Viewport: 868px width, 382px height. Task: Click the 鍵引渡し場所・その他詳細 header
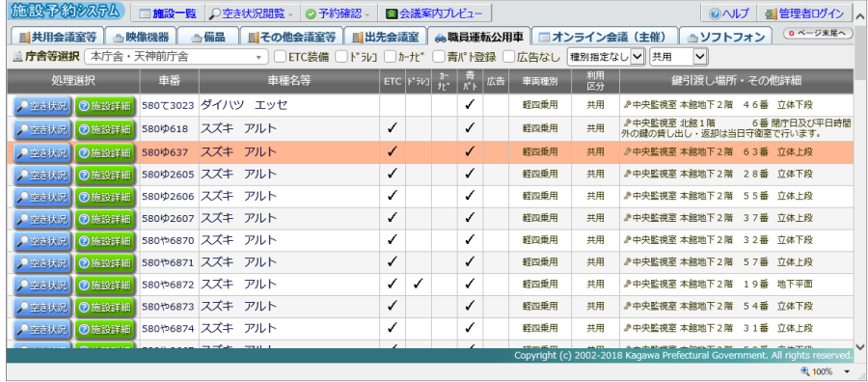[x=736, y=81]
